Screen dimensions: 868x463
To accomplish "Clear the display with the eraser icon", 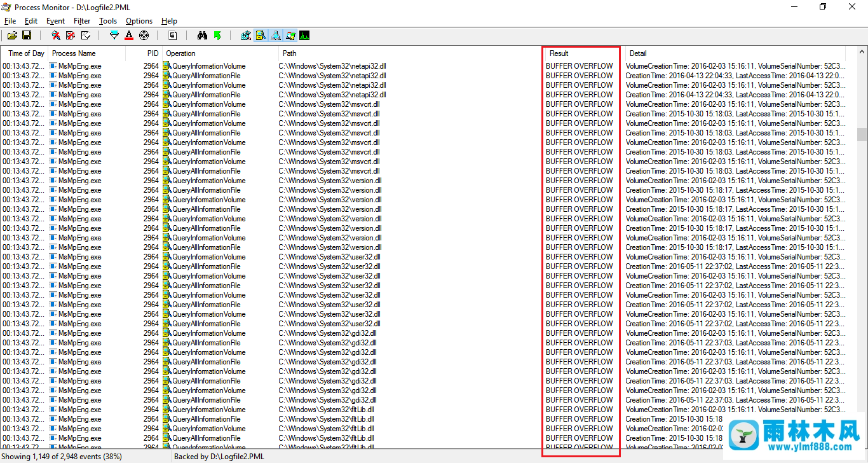I will [86, 36].
